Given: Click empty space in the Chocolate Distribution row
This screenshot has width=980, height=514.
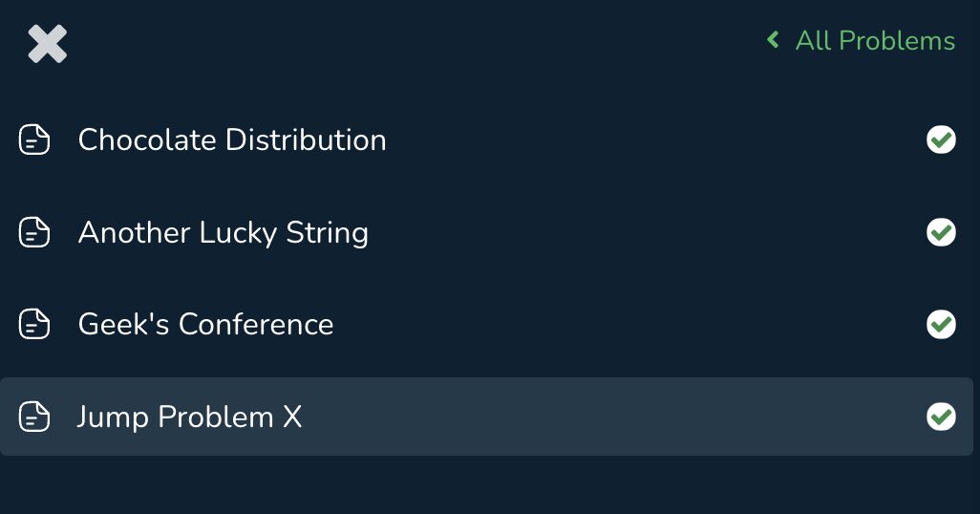Looking at the screenshot, I should click(656, 139).
